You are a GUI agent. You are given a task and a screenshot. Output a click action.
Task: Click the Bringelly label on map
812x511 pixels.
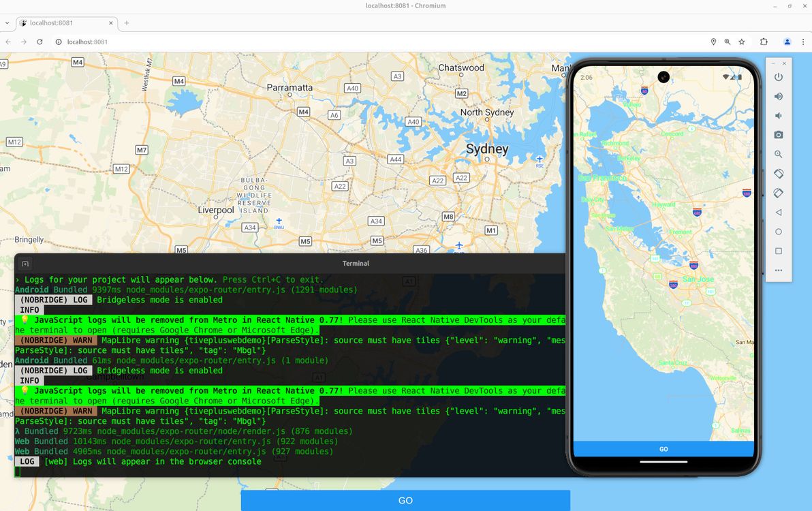tap(29, 239)
